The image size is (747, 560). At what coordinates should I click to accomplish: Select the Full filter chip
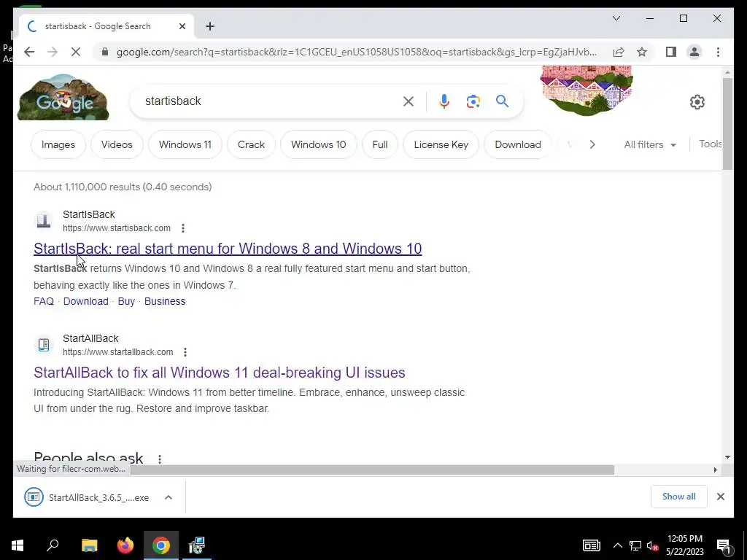379,144
